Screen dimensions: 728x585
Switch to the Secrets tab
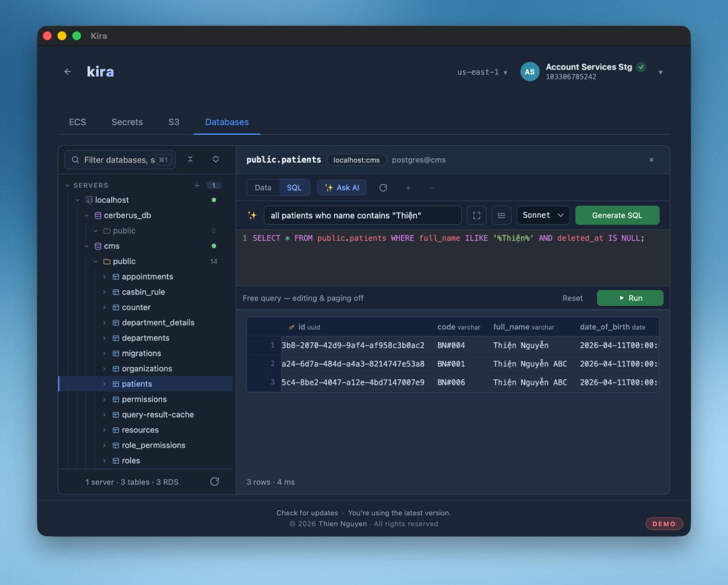tap(127, 122)
